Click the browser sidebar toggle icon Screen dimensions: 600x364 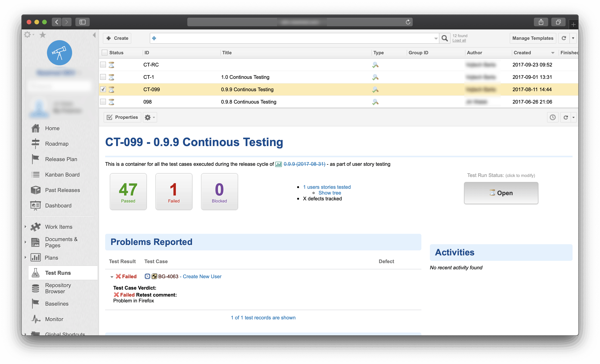(x=83, y=22)
